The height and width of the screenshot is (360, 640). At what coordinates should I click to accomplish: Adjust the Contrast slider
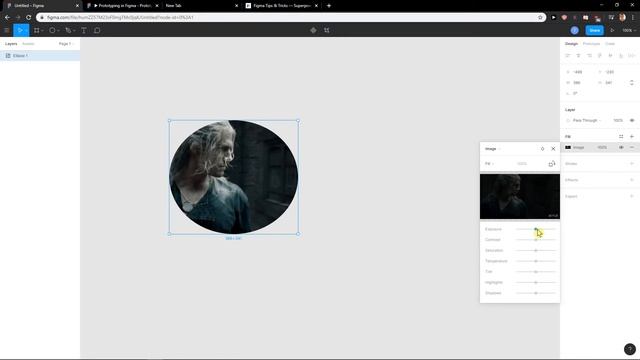click(536, 240)
